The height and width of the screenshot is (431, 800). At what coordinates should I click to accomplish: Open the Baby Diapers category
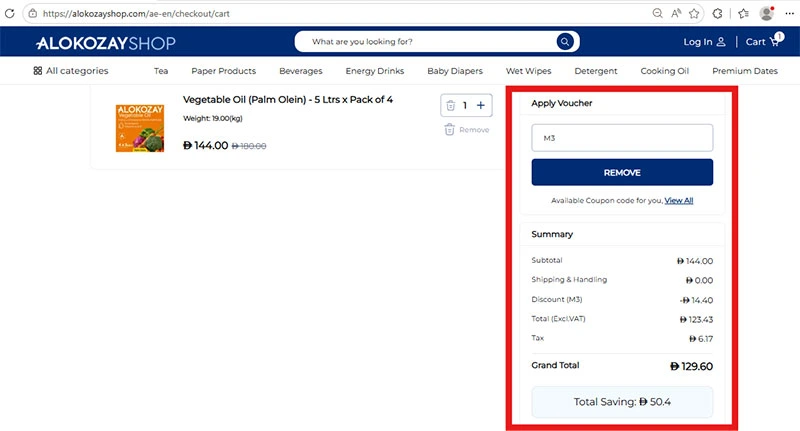455,71
